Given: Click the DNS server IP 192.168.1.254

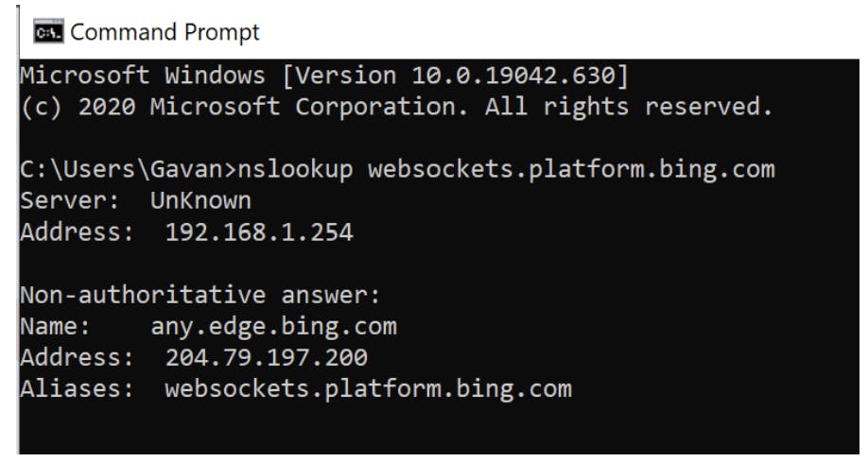Looking at the screenshot, I should pyautogui.click(x=258, y=232).
